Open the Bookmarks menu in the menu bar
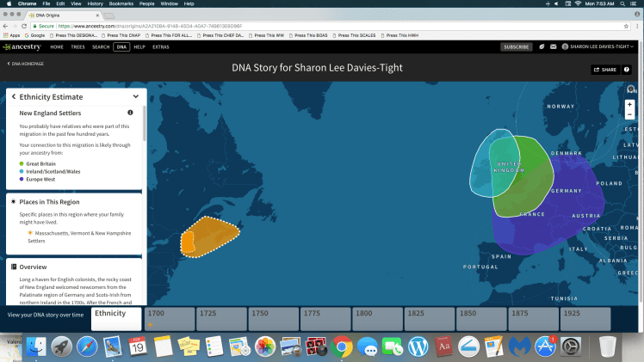644x362 pixels. pyautogui.click(x=128, y=4)
